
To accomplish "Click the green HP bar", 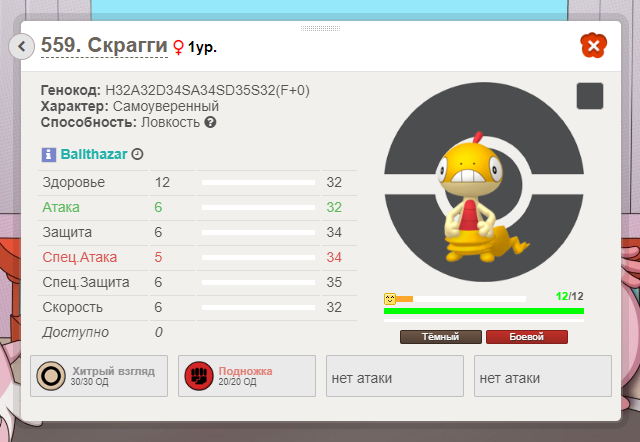I will tap(484, 311).
